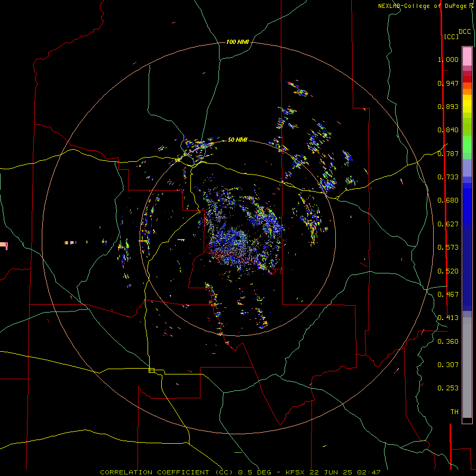
Task: Click the 0.840 legend value
Action: coord(448,130)
